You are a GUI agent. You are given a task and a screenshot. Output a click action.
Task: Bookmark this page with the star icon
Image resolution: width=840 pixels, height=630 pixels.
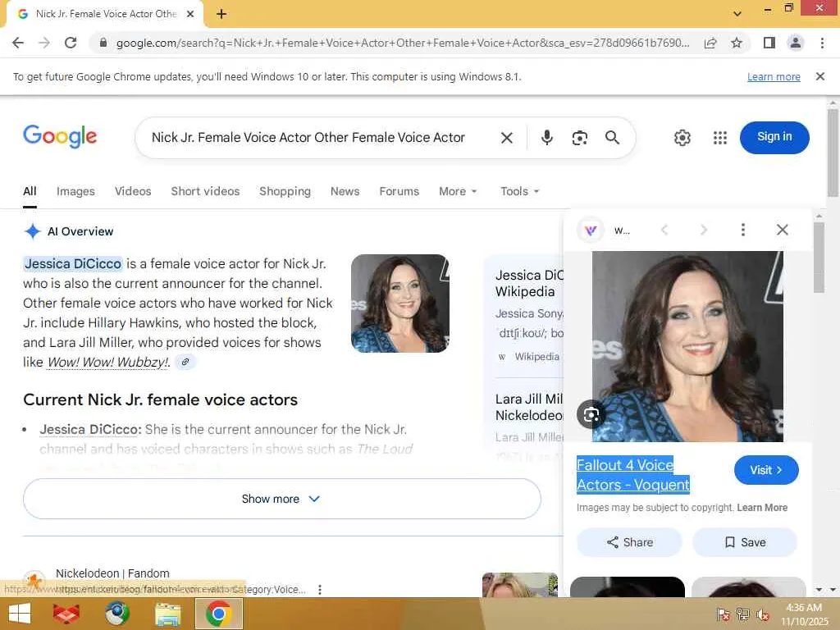(x=737, y=43)
